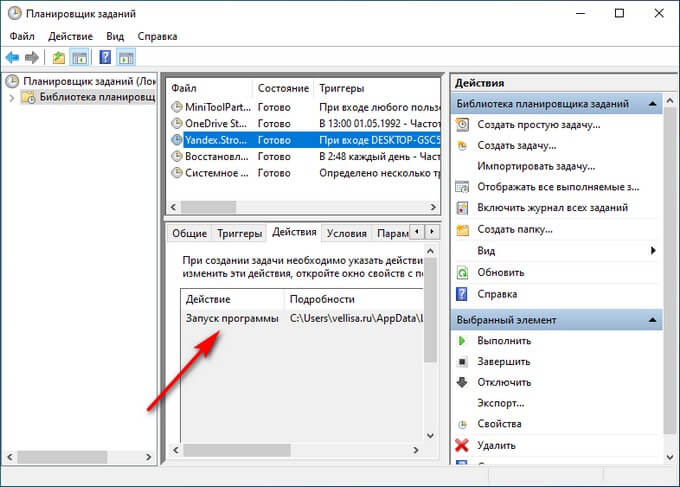
Task: Click the icon for Включить журнал всех заданий
Action: click(x=462, y=208)
